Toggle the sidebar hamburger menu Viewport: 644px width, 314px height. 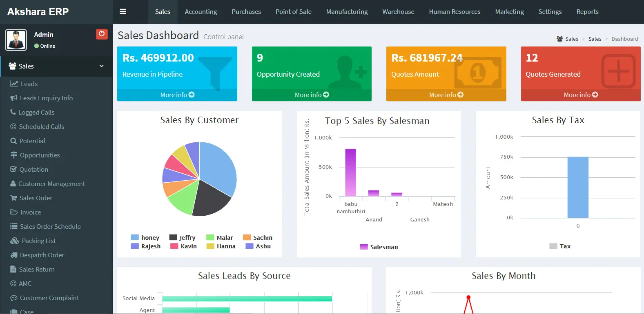click(x=123, y=11)
